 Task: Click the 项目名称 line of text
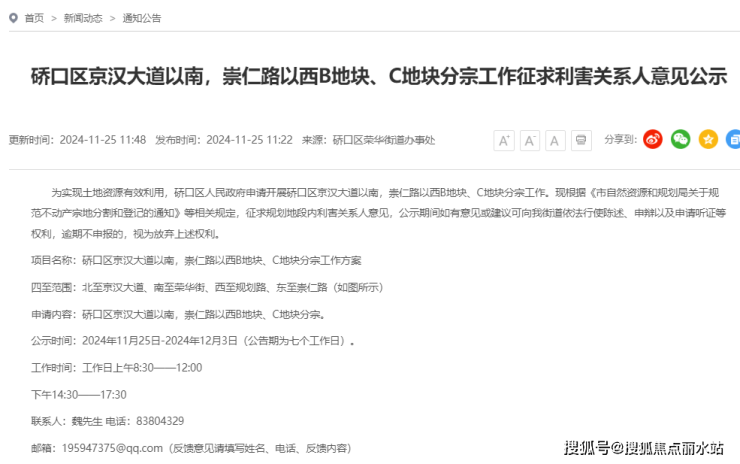(196, 261)
